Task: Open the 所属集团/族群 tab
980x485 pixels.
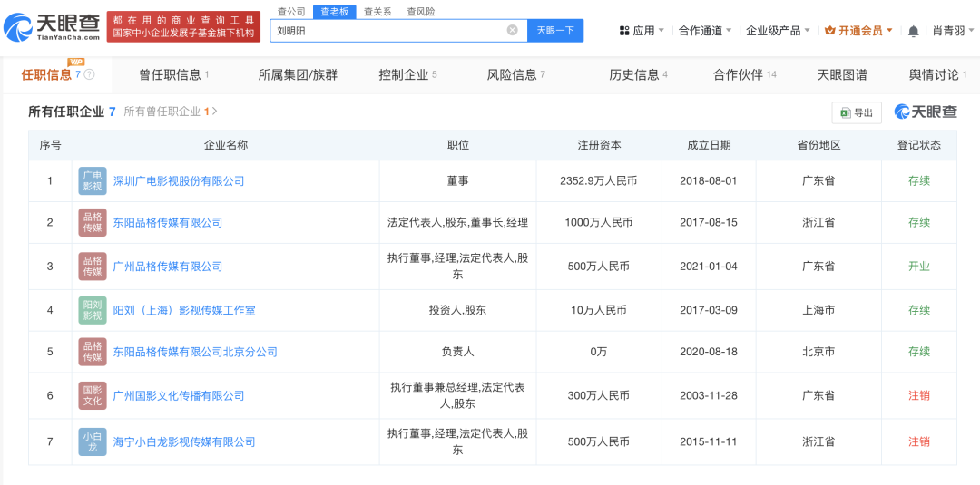Action: pos(298,75)
